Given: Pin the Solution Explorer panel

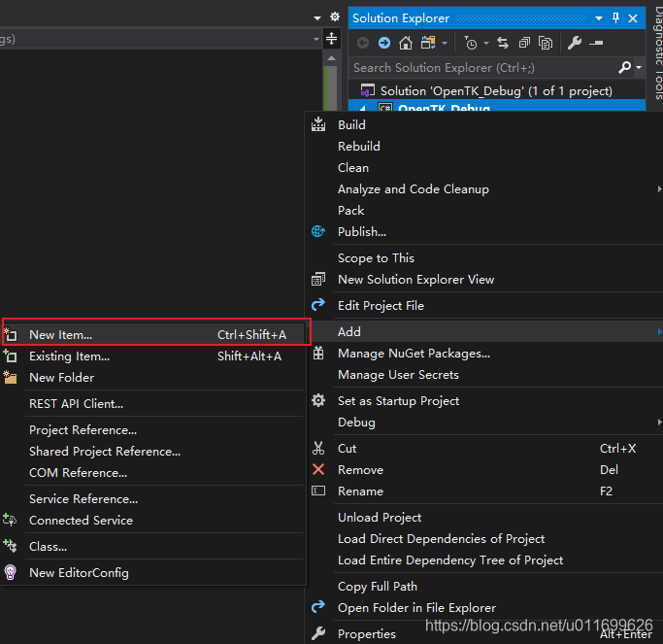Looking at the screenshot, I should [615, 18].
